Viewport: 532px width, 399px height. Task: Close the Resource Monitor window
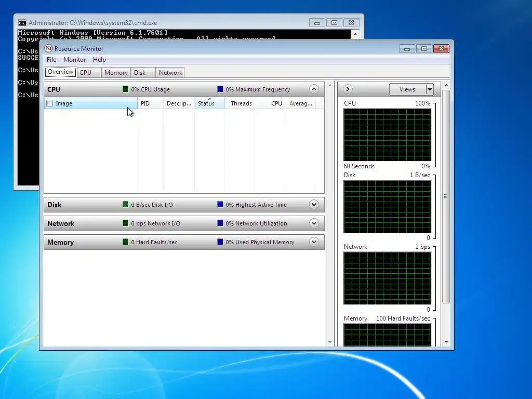pos(442,49)
